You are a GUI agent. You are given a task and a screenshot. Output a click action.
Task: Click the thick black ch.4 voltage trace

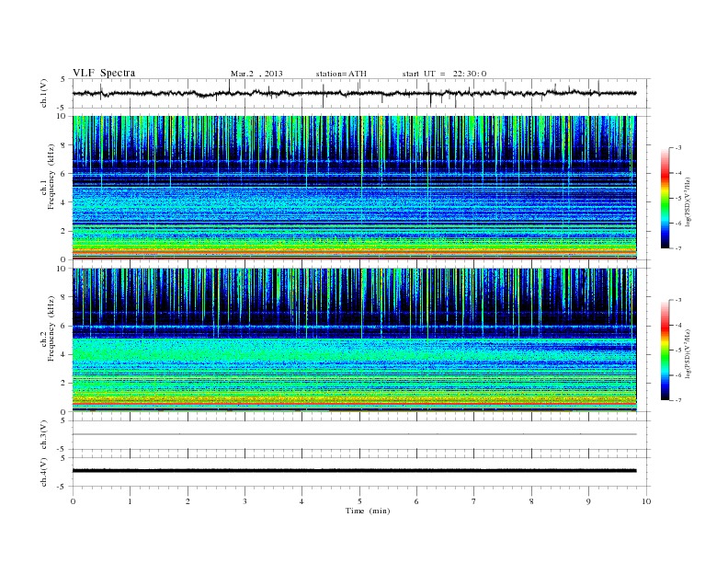pyautogui.click(x=354, y=471)
